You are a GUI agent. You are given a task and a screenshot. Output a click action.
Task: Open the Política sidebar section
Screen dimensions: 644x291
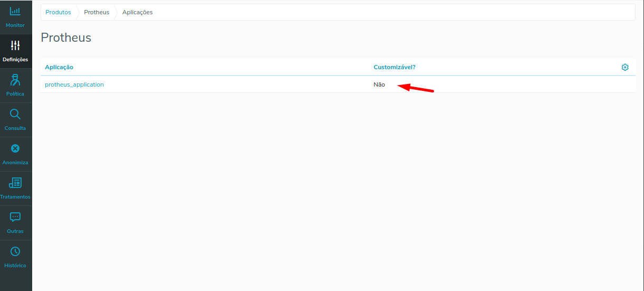click(15, 86)
